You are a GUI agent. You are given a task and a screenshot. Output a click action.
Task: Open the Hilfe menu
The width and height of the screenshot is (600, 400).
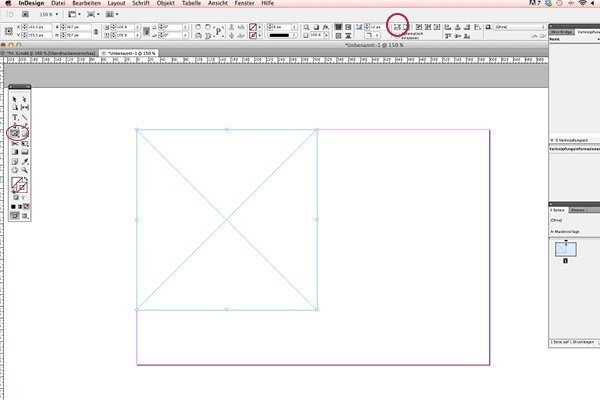pyautogui.click(x=267, y=3)
